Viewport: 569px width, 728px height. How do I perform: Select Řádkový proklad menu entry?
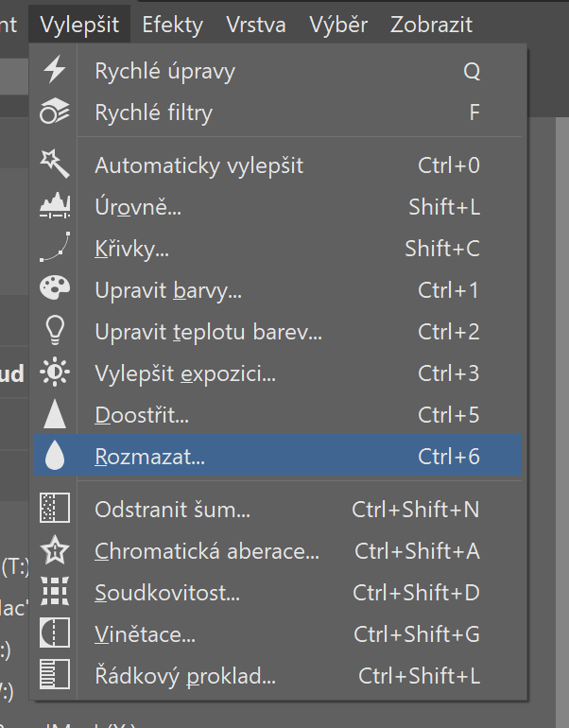pyautogui.click(x=185, y=676)
